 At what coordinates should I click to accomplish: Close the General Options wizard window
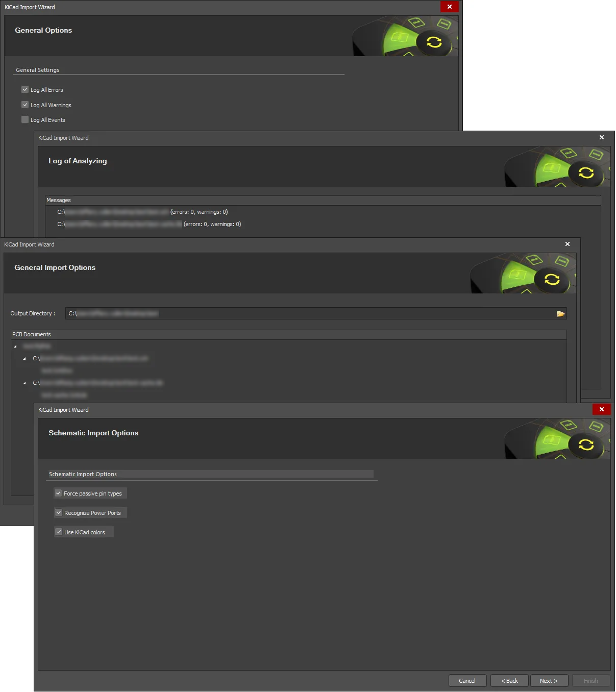coord(449,7)
